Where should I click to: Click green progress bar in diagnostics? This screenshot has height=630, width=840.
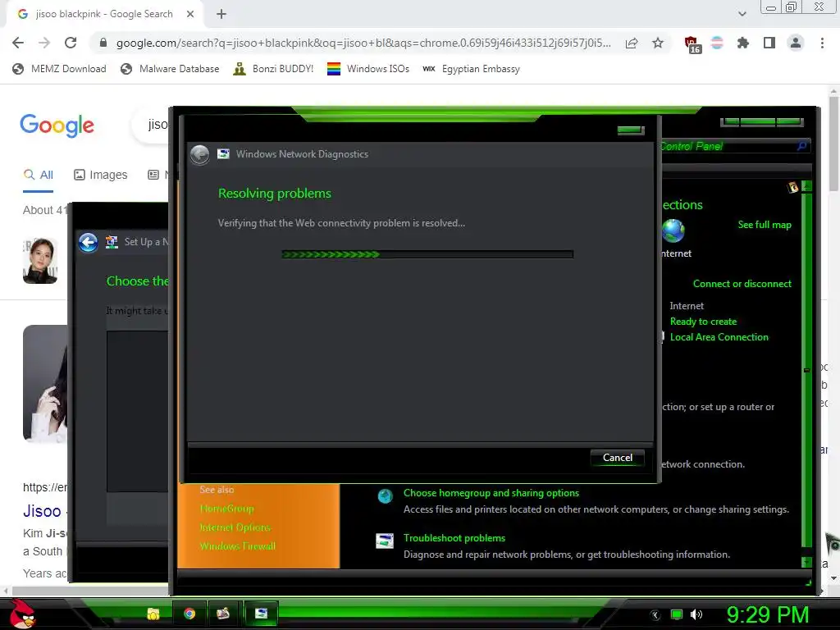point(427,254)
